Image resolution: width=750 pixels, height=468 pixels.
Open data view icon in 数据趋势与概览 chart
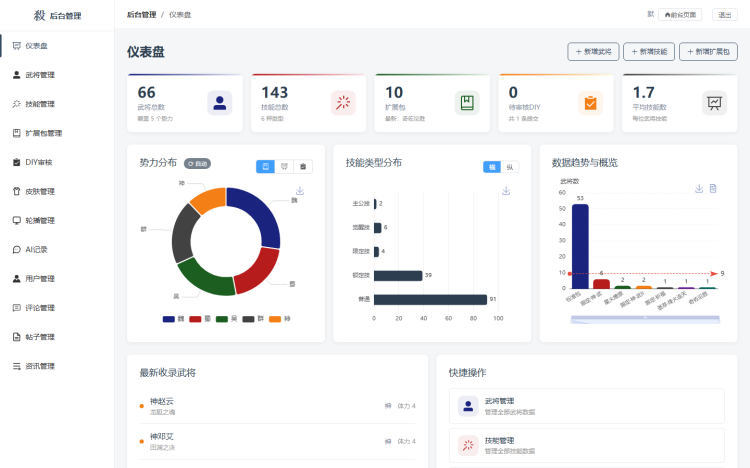click(713, 189)
